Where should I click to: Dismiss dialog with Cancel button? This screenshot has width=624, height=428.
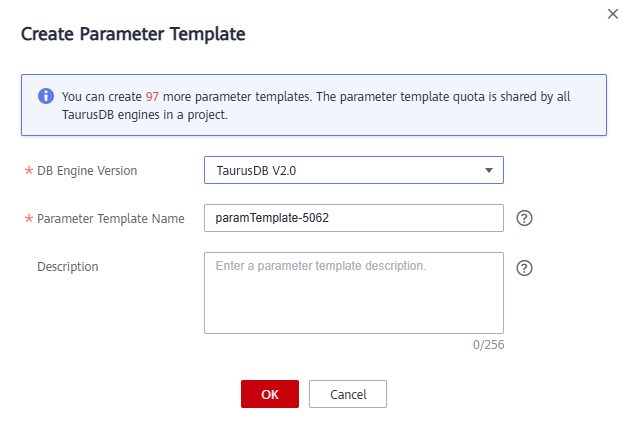(348, 394)
